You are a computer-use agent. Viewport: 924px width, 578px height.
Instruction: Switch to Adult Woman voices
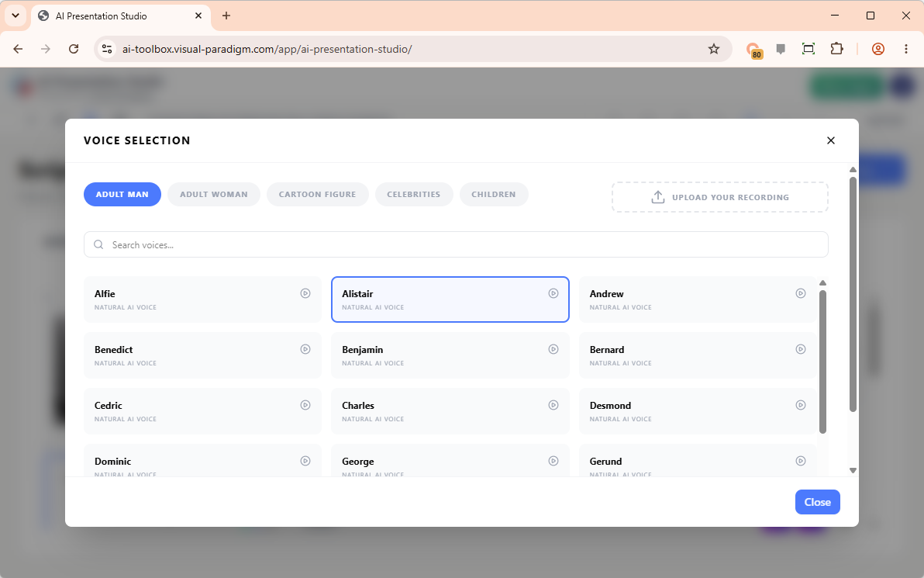coord(214,194)
